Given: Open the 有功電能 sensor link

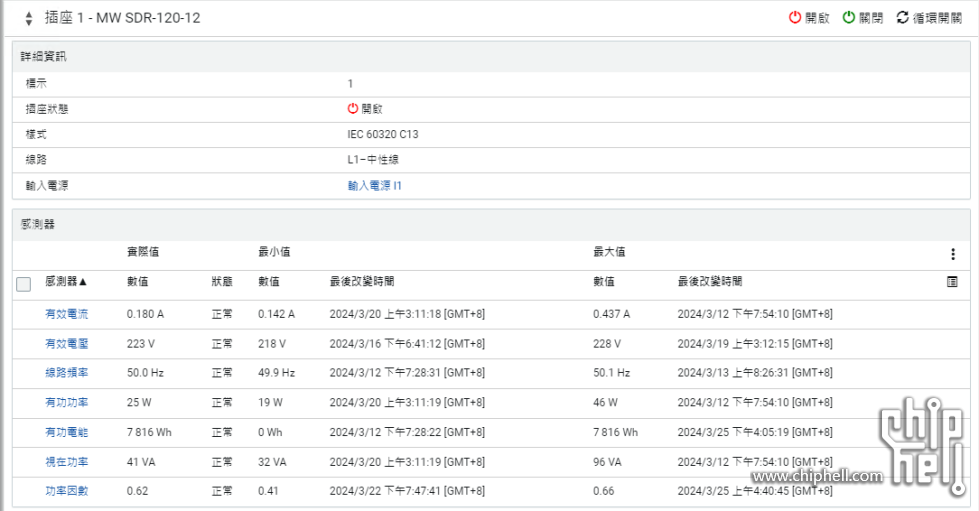Looking at the screenshot, I should (67, 432).
